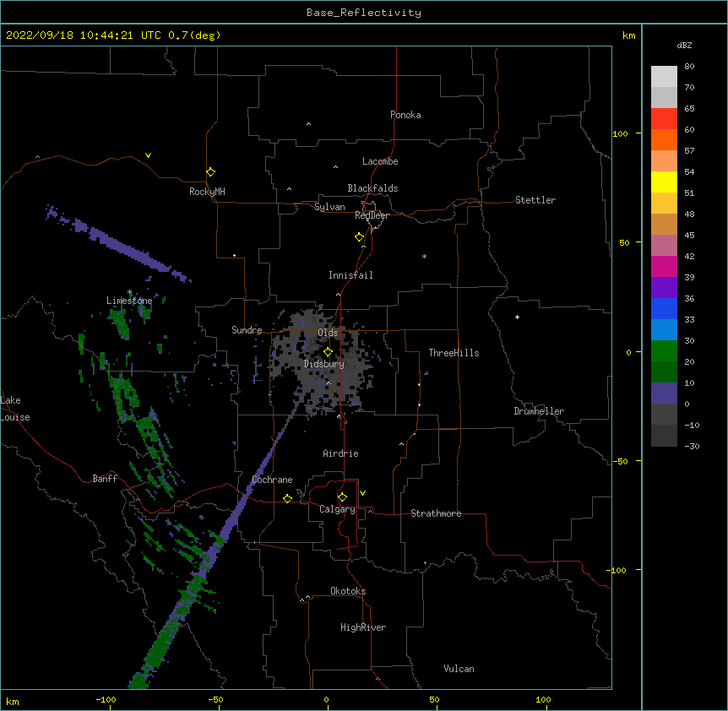Click the Sylvan label on map

click(329, 207)
